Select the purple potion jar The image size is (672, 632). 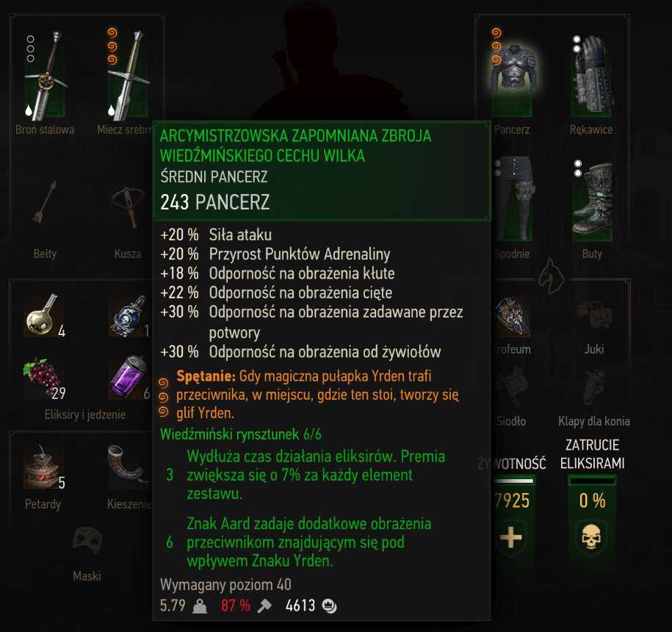click(129, 377)
